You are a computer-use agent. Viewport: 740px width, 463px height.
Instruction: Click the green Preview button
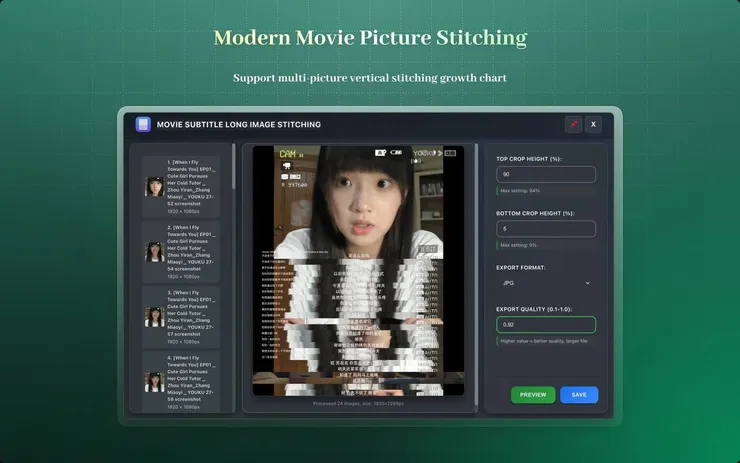click(533, 395)
